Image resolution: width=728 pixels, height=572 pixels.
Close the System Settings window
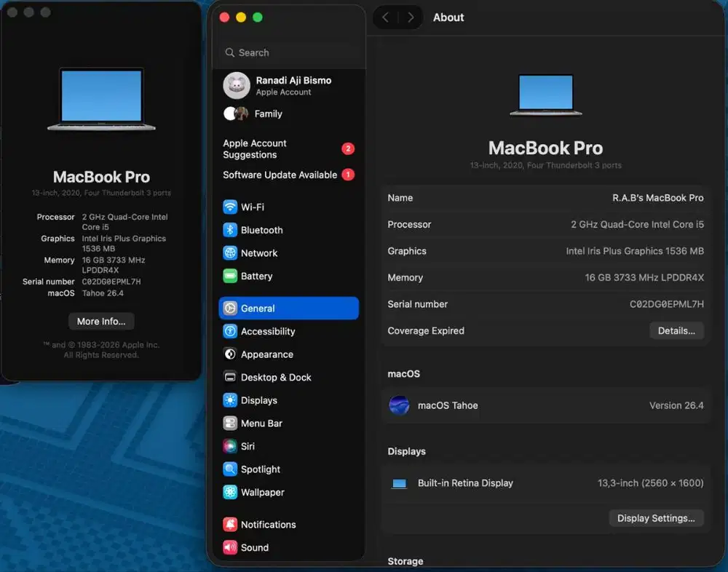pos(224,17)
